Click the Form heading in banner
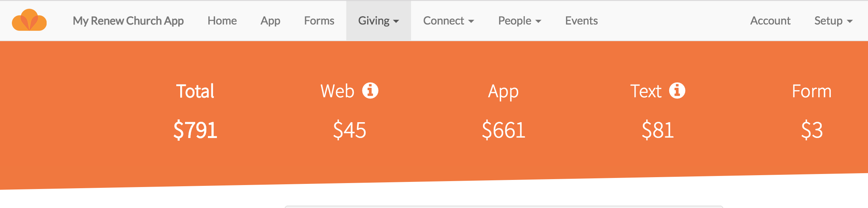This screenshot has width=868, height=208. 812,91
